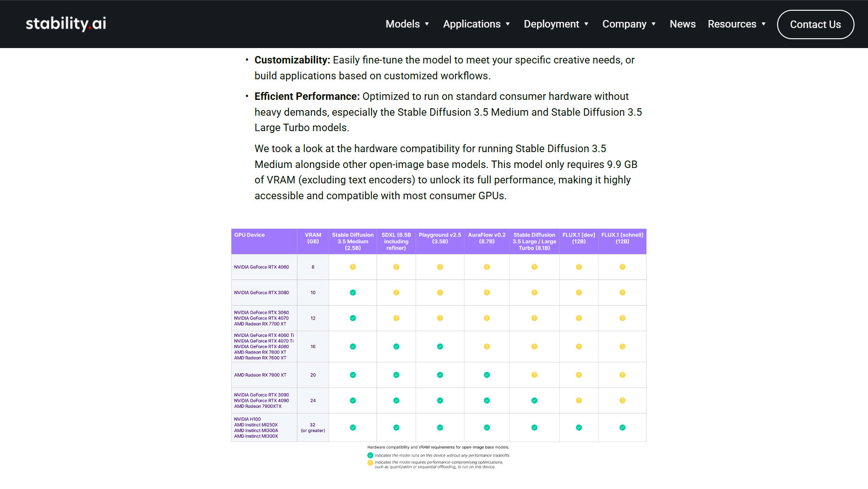This screenshot has width=868, height=489.
Task: Click green check for 16 GB row, Playground v2.5
Action: [440, 347]
